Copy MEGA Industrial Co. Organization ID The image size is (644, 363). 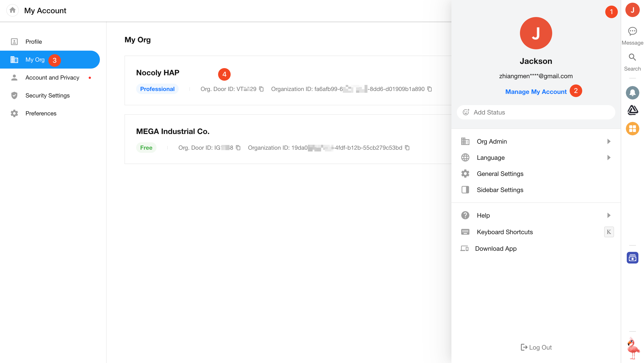(x=407, y=148)
